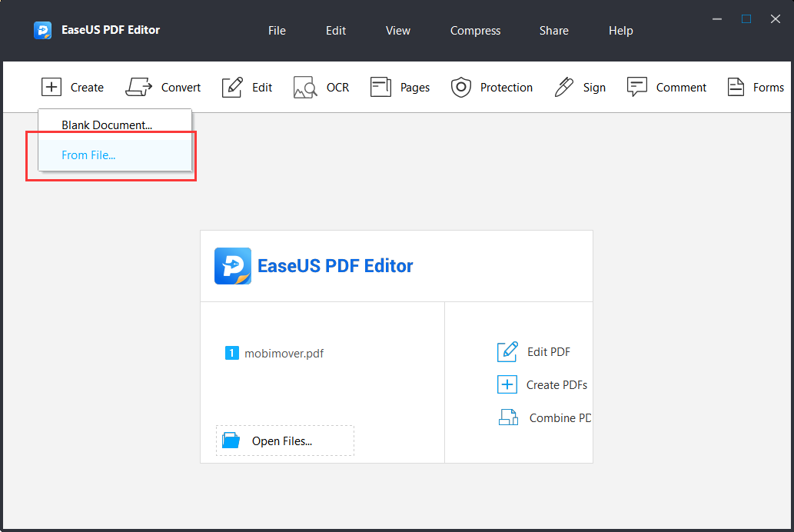
Task: Open the Comment tool
Action: [x=666, y=87]
